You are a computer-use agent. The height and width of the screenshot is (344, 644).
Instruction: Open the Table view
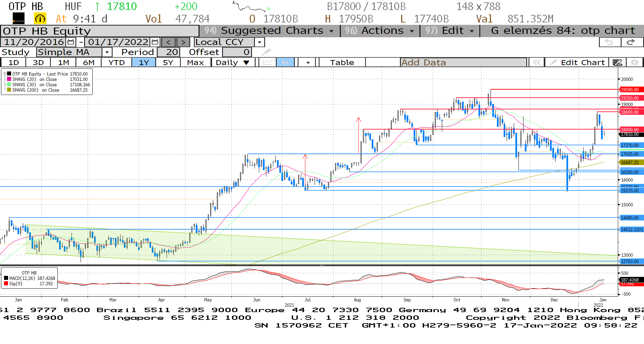pos(342,62)
